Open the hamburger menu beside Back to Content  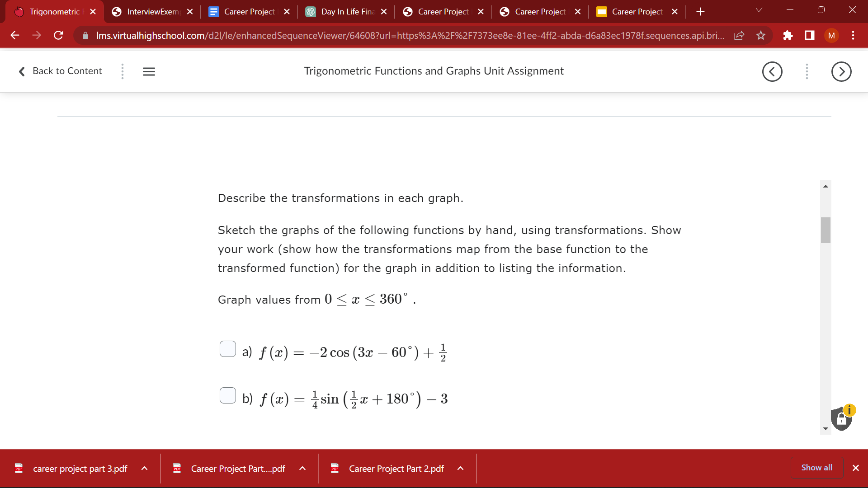click(x=149, y=71)
